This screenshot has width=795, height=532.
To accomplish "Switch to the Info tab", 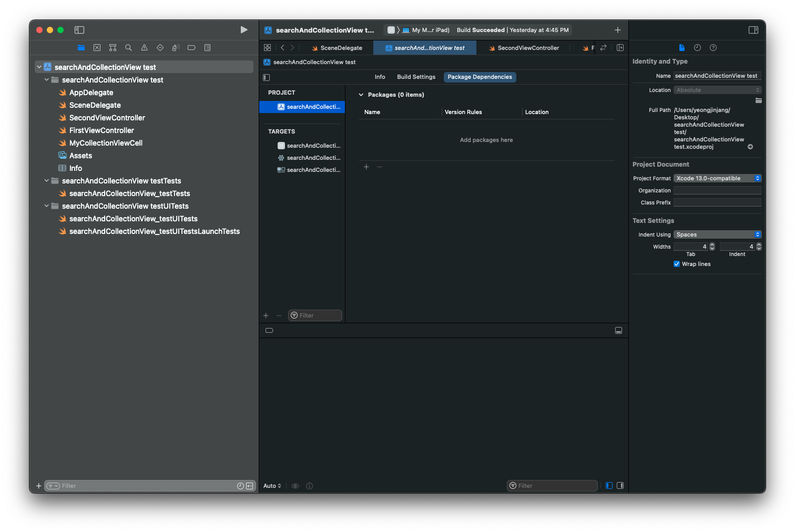I will [x=380, y=77].
